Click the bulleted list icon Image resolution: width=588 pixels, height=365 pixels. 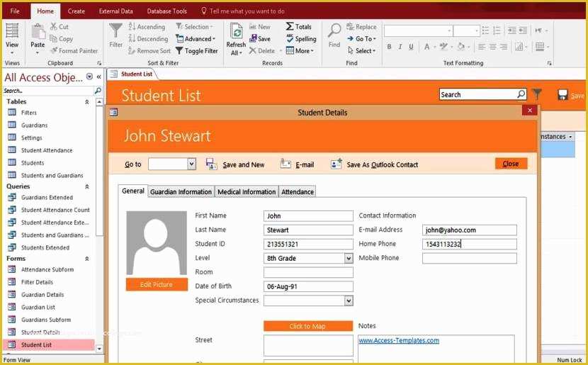485,30
